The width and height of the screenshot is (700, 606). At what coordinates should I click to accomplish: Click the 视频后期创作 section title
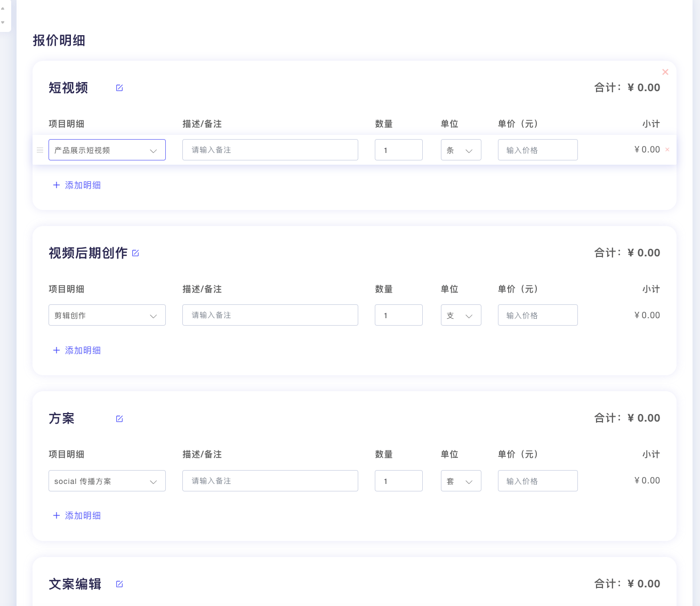[x=88, y=253]
